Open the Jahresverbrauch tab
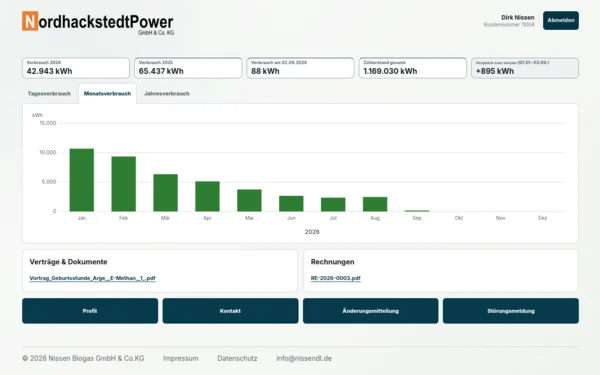This screenshot has height=375, width=600. [166, 94]
